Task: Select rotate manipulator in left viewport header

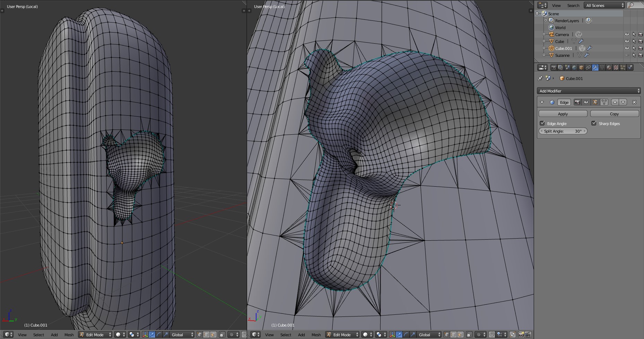Action: (159, 334)
